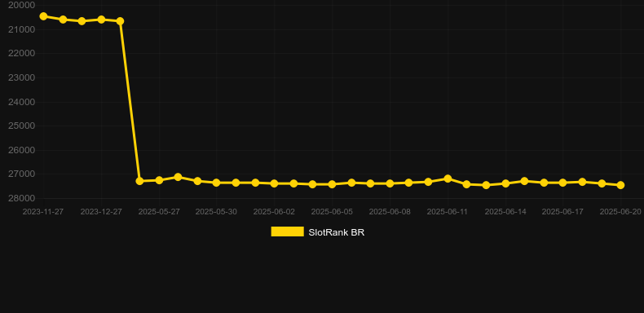The height and width of the screenshot is (313, 644).
Task: Click the 23000 y-axis label
Action: click(x=21, y=77)
